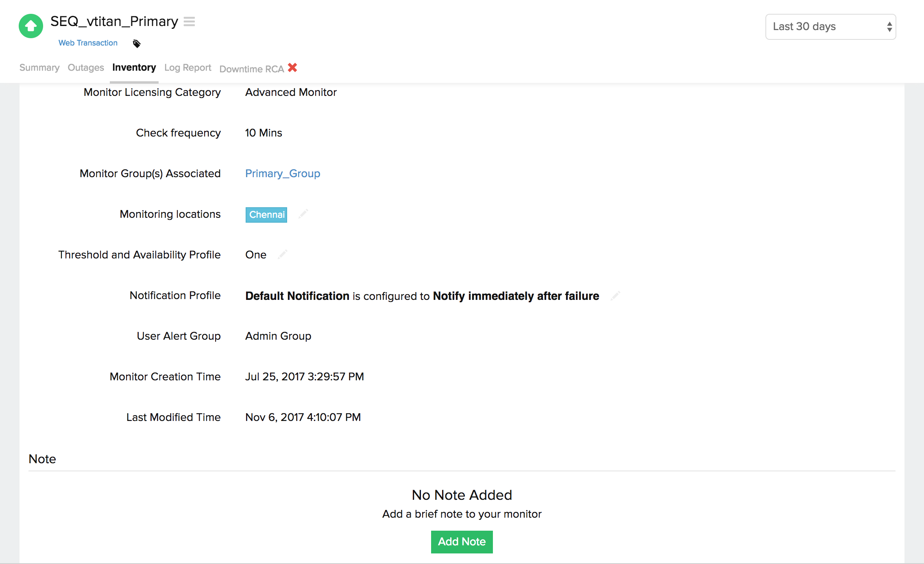Switch to the Outages tab
Screen dimensions: 924x564
[86, 67]
